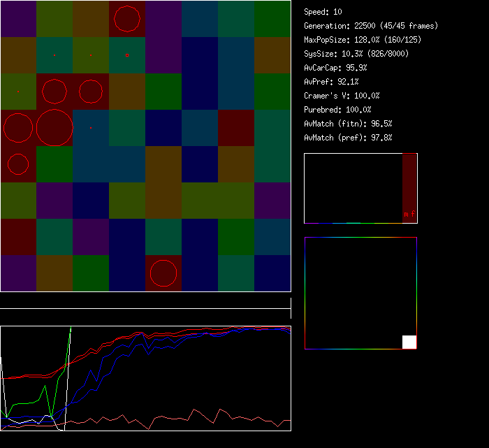
Task: Click the dark red bar in the histogram panel
Action: coord(409,182)
